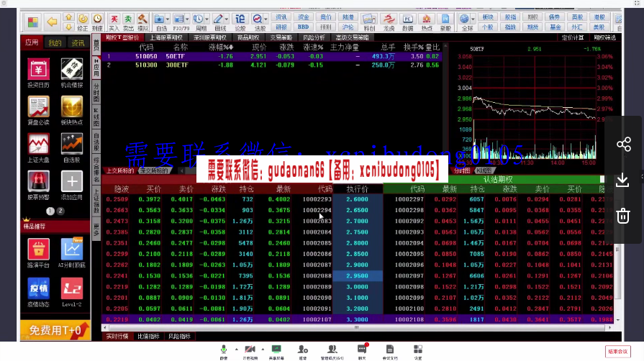Click the 定价计算 button

click(x=573, y=37)
